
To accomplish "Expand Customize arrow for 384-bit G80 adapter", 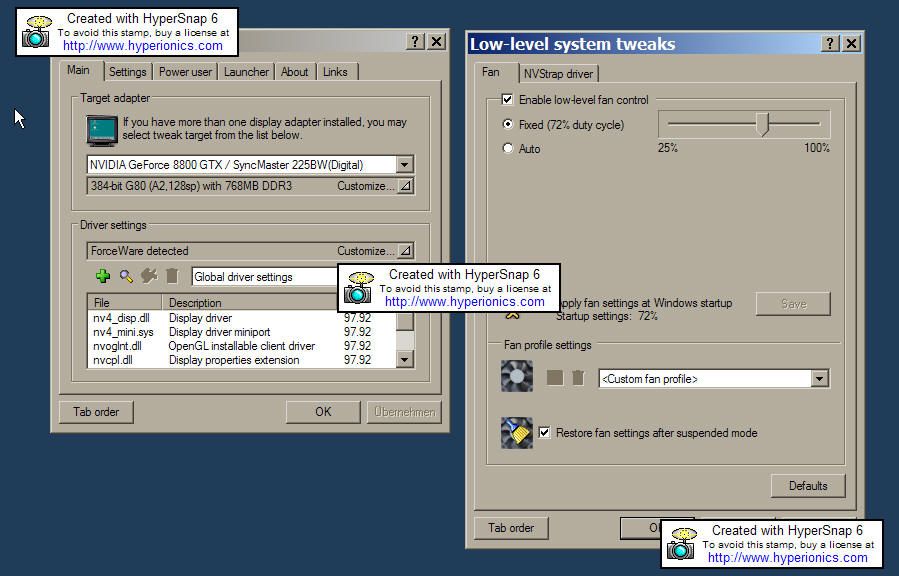I will [405, 186].
